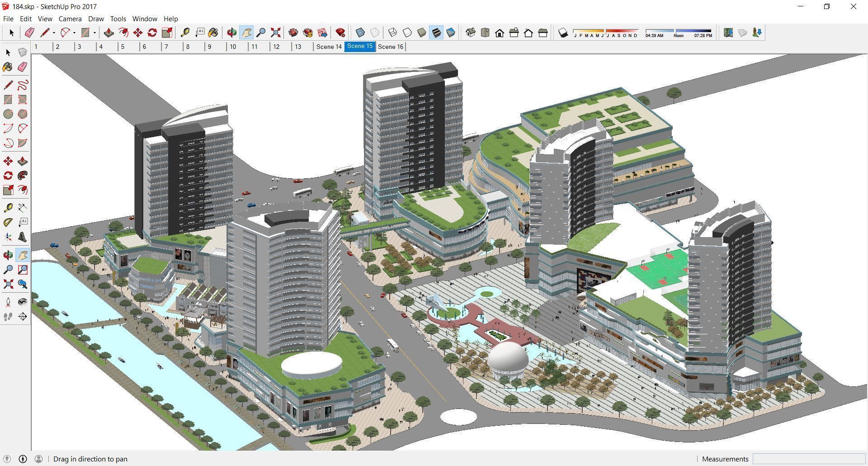Open the model credits status icon
Image resolution: width=868 pixels, height=466 pixels.
tap(23, 459)
